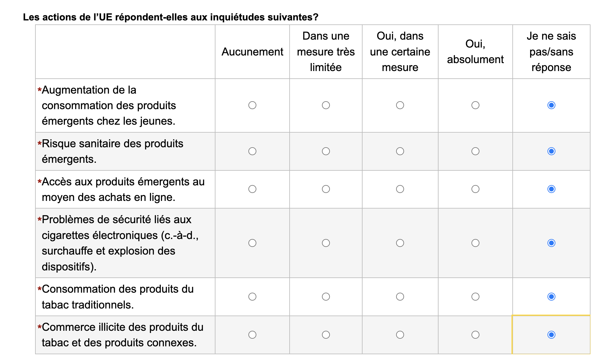
Task: Click the 'Je ne sais pas/sans réponse' column header
Action: (x=551, y=52)
